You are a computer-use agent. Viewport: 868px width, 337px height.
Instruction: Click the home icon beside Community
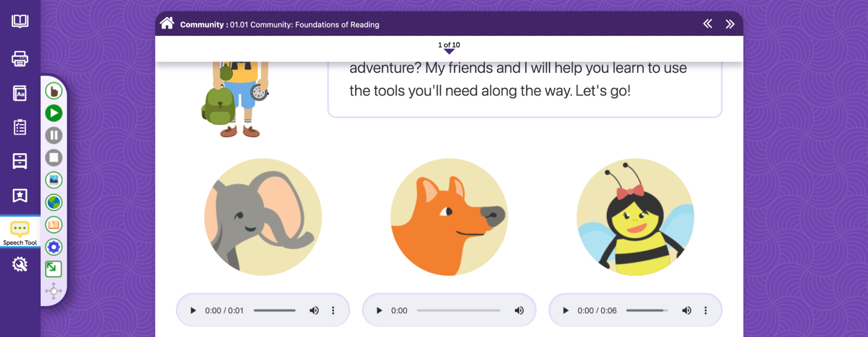coord(167,23)
